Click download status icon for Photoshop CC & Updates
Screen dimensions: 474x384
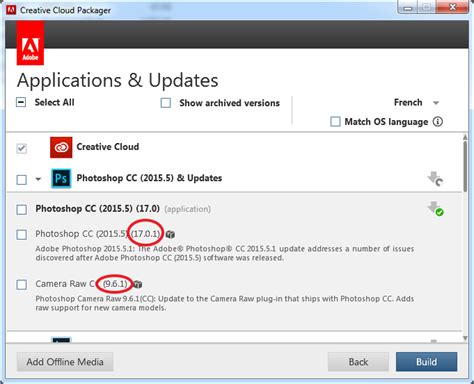(435, 179)
